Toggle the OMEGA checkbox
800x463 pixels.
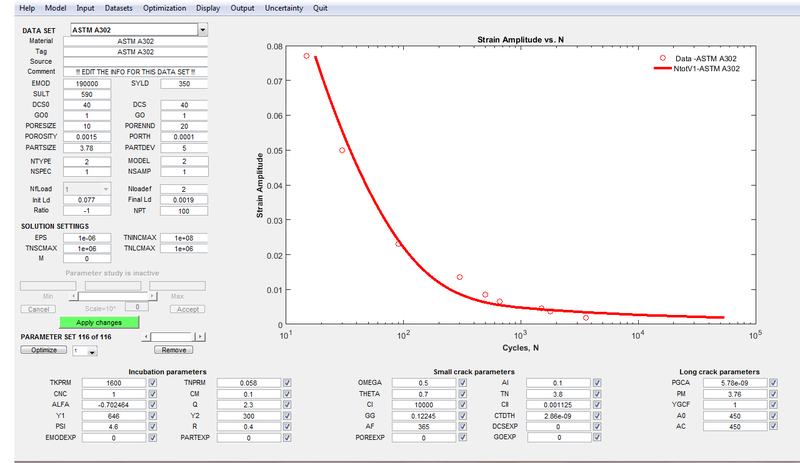point(462,382)
